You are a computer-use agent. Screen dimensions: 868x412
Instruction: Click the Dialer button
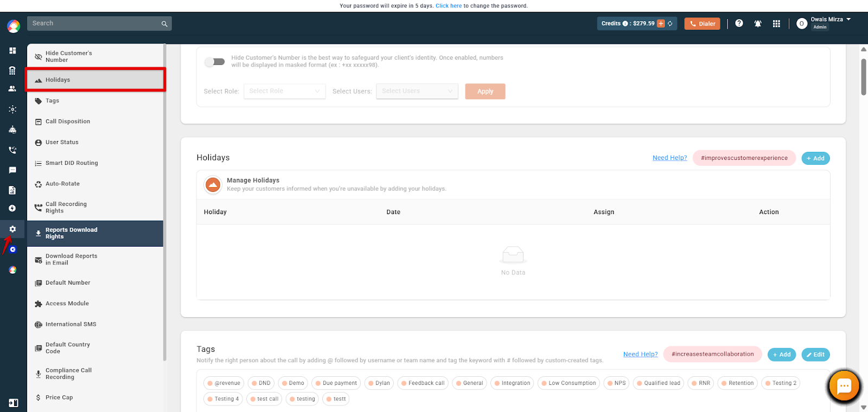[702, 24]
